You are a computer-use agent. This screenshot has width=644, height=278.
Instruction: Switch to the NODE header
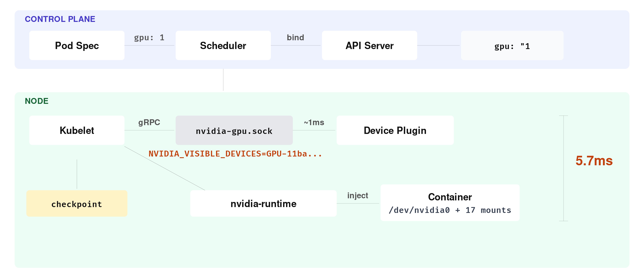[37, 101]
